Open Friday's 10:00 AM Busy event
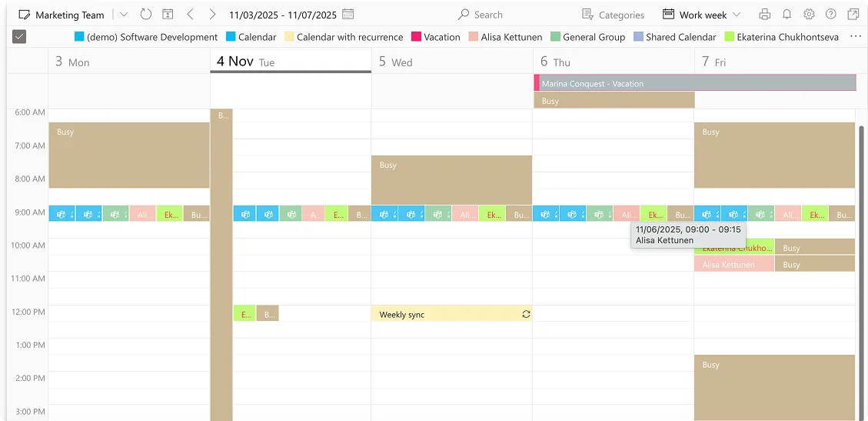868x421 pixels. [x=815, y=247]
